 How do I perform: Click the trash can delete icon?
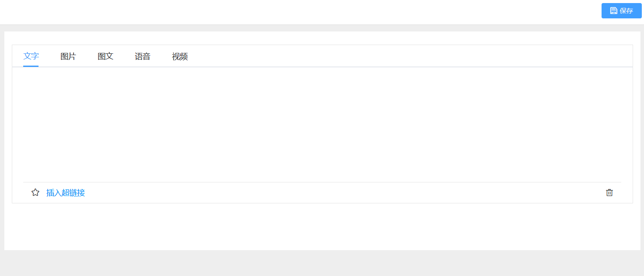point(609,192)
